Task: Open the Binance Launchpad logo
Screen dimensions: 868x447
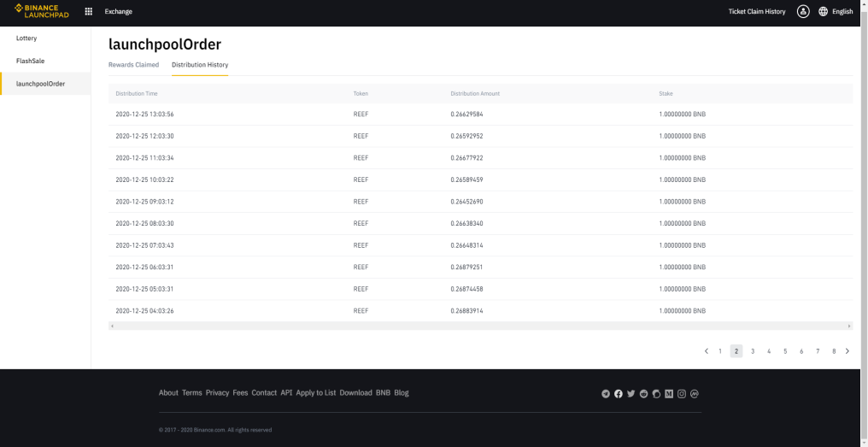Action: click(42, 11)
